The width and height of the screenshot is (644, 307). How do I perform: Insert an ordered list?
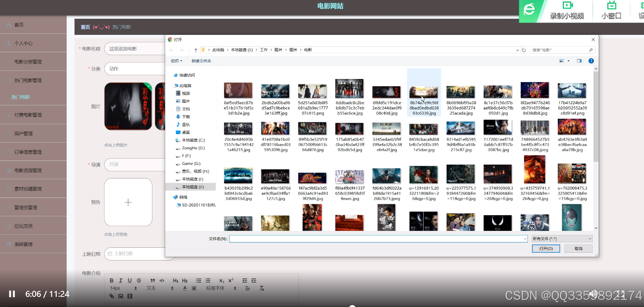coord(198,280)
